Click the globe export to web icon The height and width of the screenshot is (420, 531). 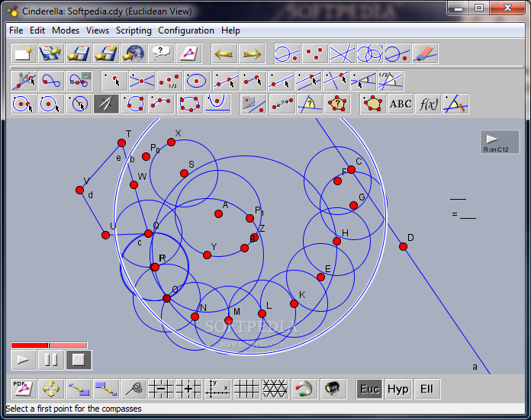134,54
